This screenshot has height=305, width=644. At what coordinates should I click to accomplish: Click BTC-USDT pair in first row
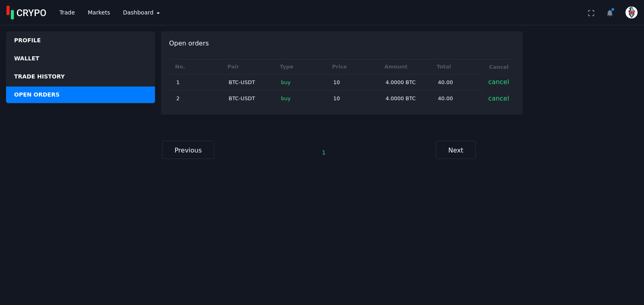point(242,82)
